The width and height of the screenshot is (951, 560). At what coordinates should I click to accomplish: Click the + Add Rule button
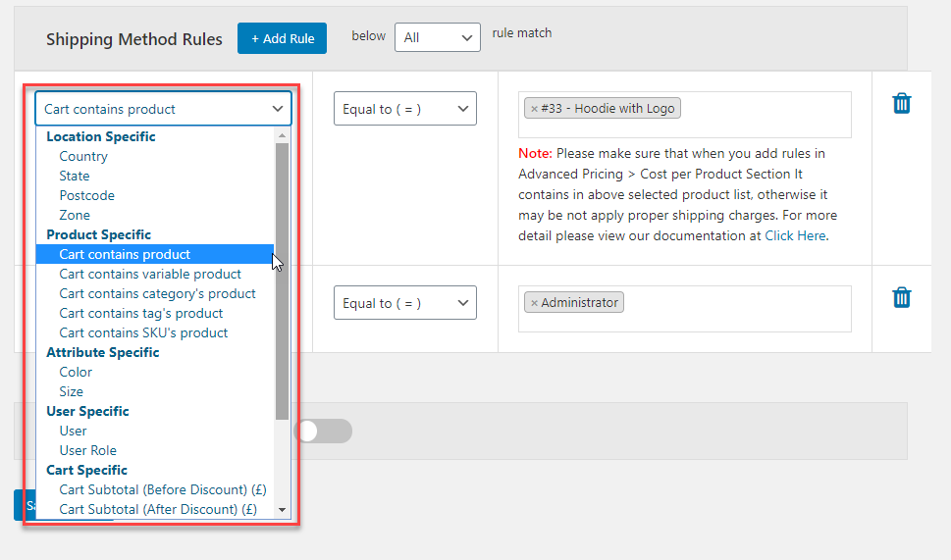point(282,38)
